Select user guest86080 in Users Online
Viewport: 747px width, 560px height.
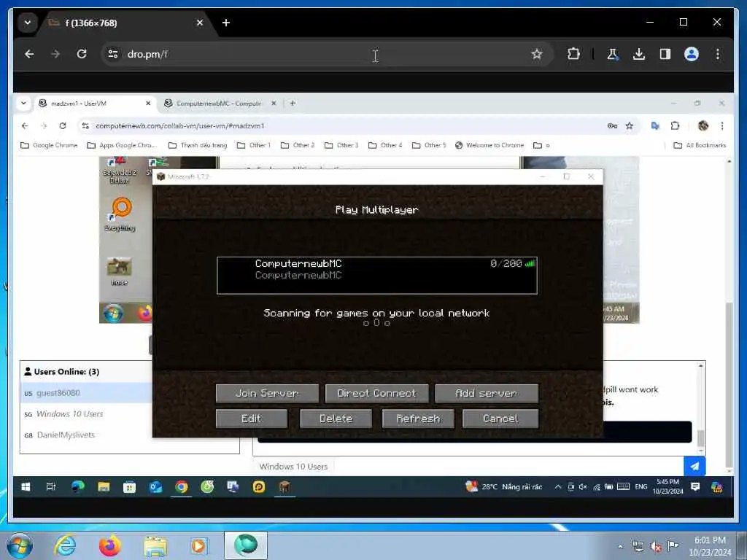coord(87,393)
